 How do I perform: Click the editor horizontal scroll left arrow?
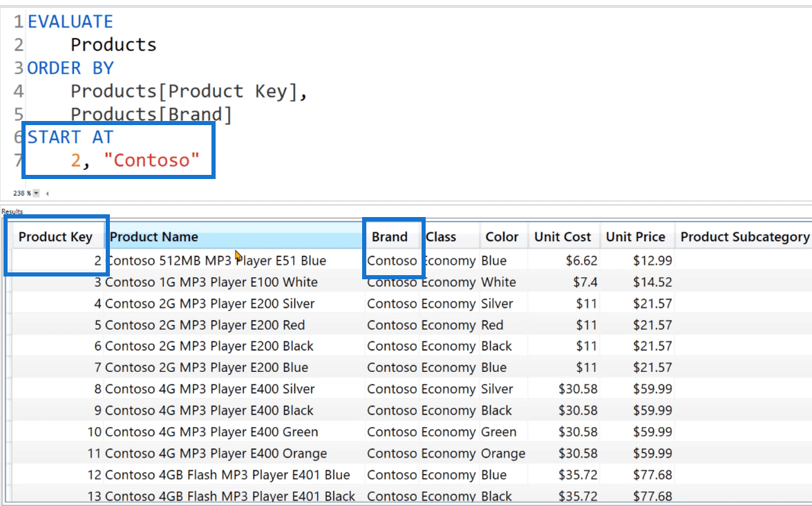(x=47, y=193)
